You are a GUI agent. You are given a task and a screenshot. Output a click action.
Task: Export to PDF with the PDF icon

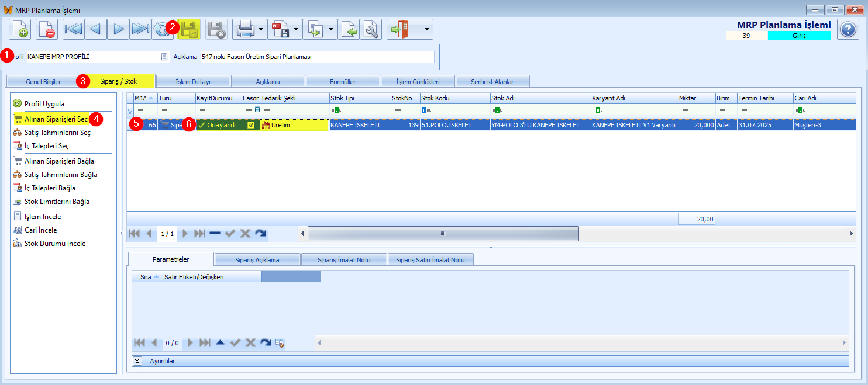pos(280,29)
